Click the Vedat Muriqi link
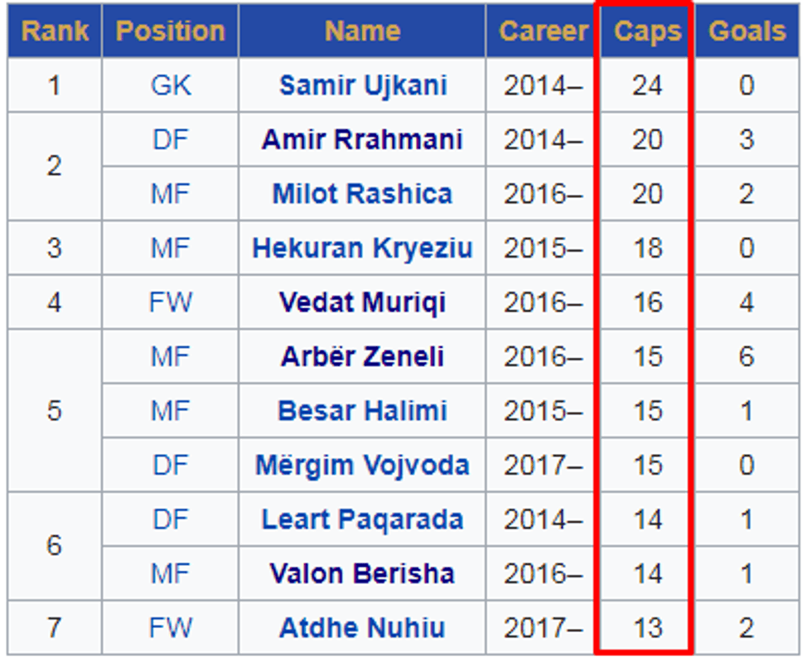The image size is (812, 657). (362, 302)
